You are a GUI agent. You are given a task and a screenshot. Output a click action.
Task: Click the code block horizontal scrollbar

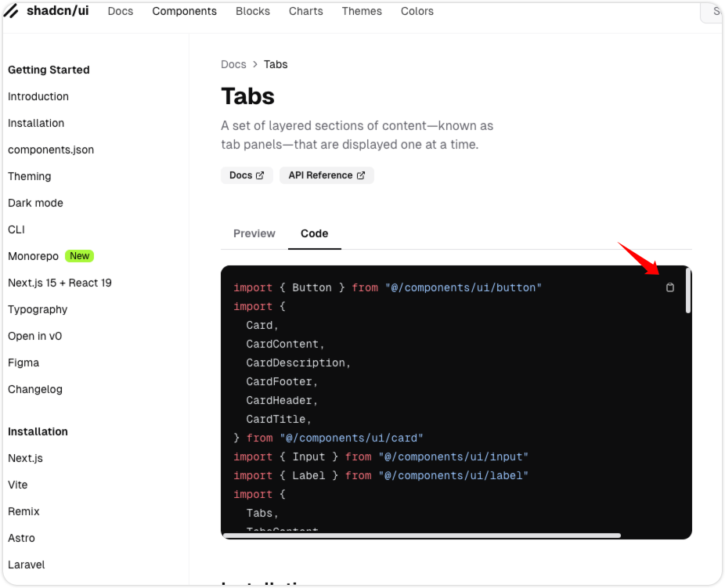pyautogui.click(x=422, y=536)
